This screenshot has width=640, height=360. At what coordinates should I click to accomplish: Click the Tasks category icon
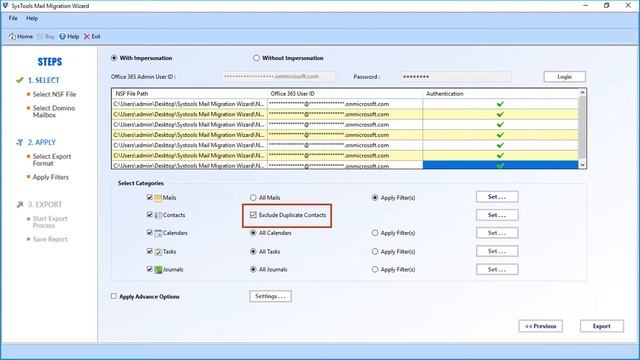coord(158,252)
